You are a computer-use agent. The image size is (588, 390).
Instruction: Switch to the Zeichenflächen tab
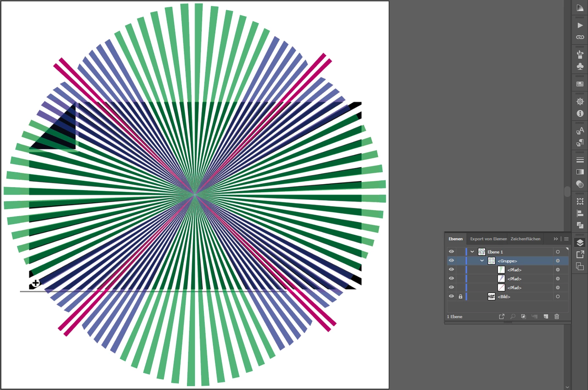(526, 239)
